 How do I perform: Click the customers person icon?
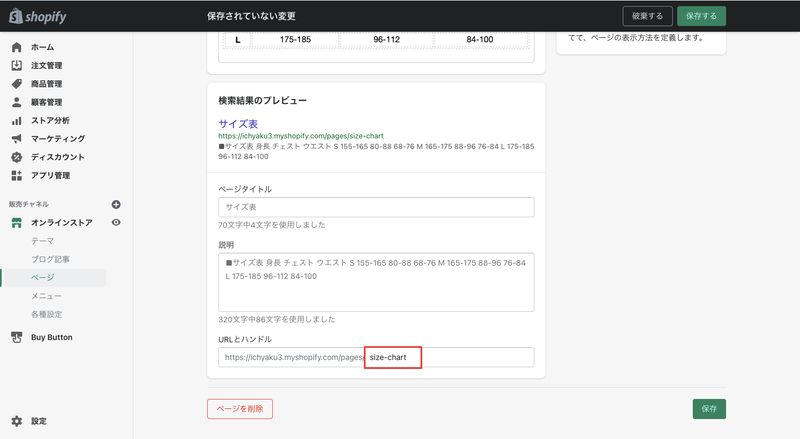click(x=16, y=102)
